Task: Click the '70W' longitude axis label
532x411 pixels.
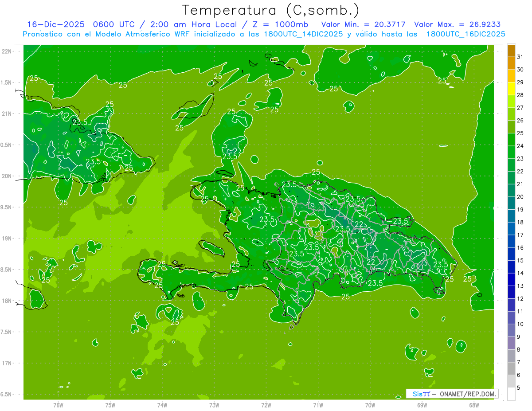Action: pyautogui.click(x=370, y=405)
